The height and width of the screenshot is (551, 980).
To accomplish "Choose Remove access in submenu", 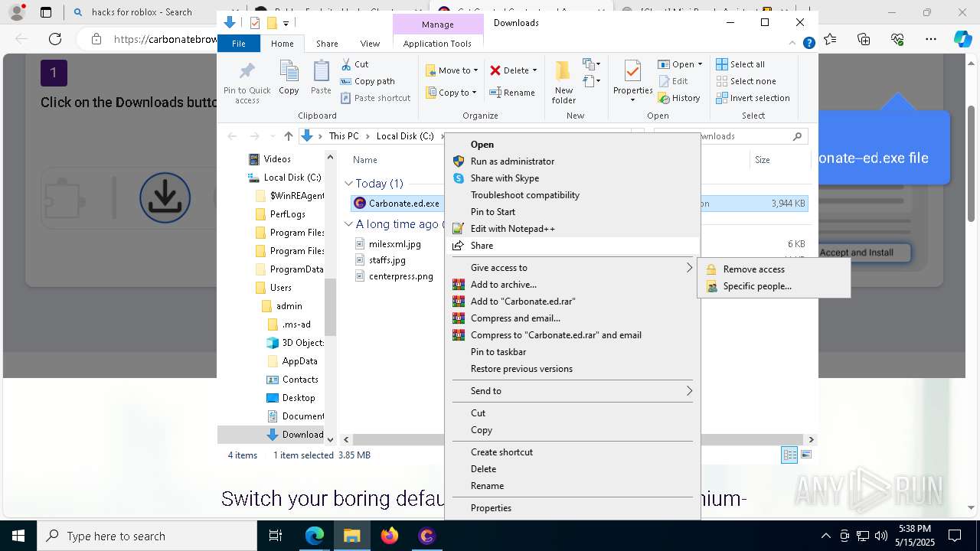I will tap(773, 269).
